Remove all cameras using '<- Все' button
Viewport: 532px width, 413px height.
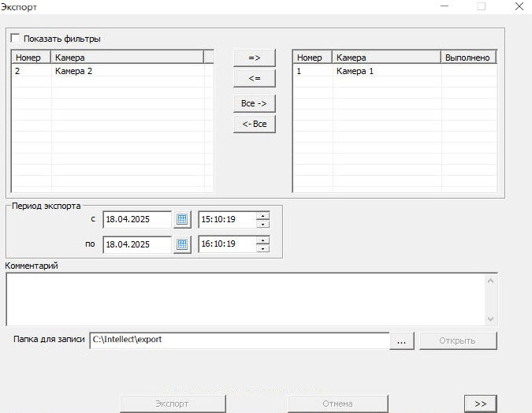tap(254, 124)
